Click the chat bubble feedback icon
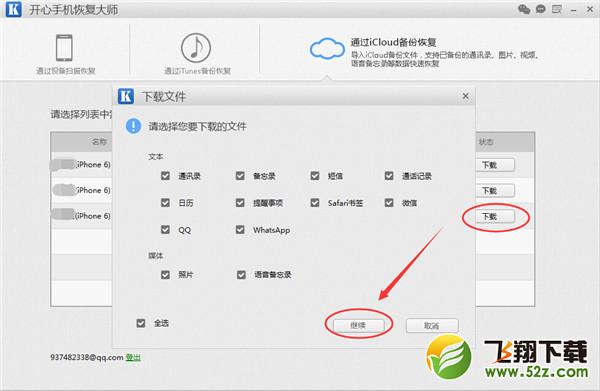 point(540,9)
